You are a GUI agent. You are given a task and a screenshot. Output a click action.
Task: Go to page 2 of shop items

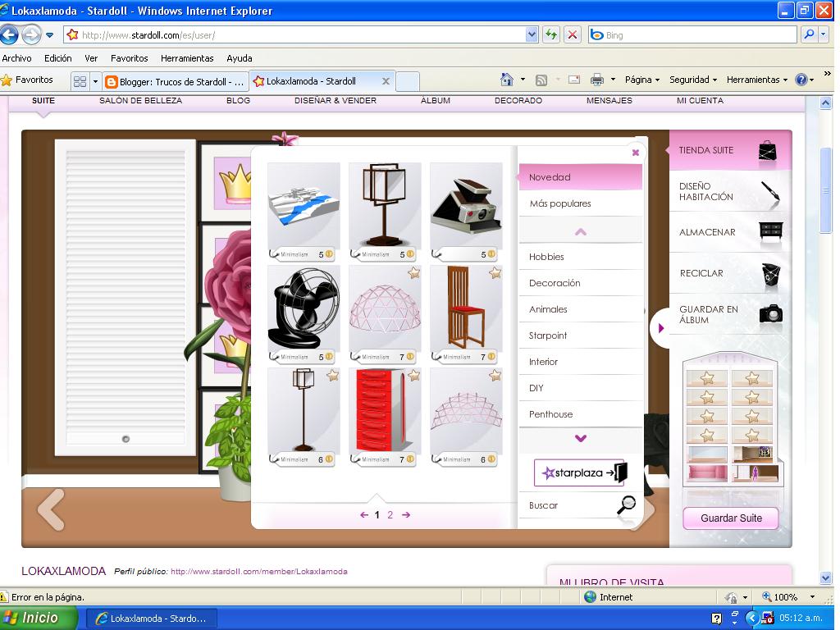pyautogui.click(x=390, y=515)
